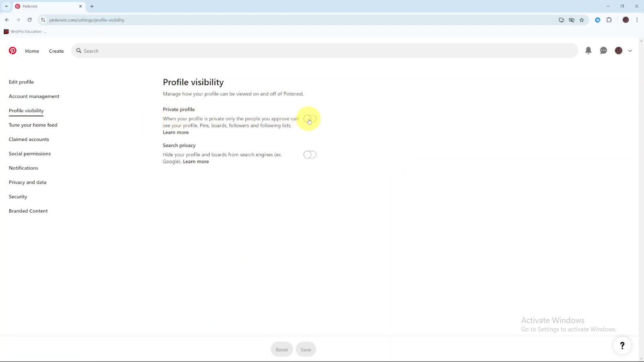The image size is (644, 362).
Task: Open notifications bell icon
Action: (x=588, y=51)
